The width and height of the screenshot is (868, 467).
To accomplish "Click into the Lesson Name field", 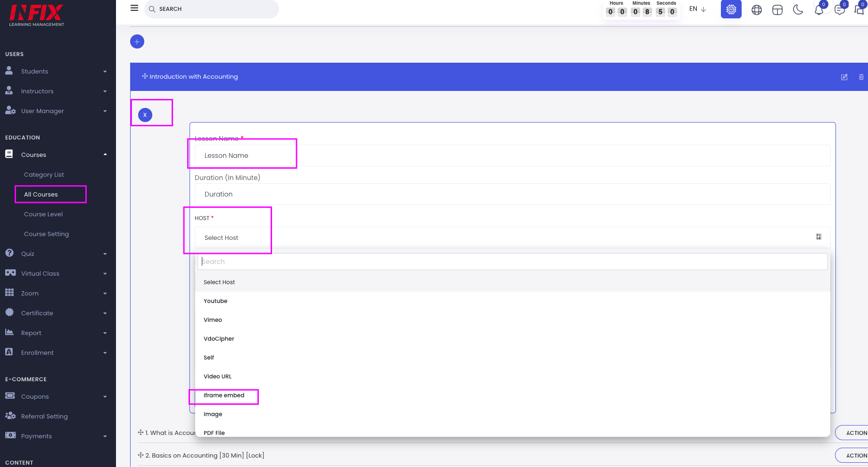I will 513,156.
